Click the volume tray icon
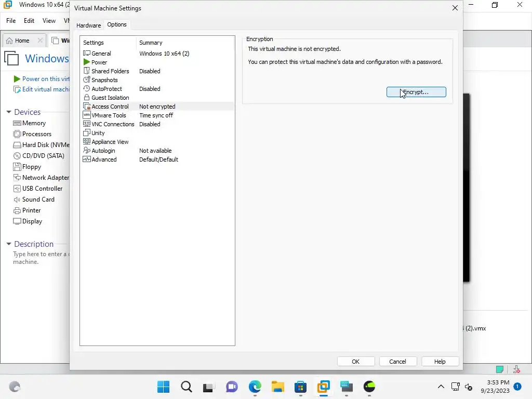Image resolution: width=532 pixels, height=399 pixels. (469, 387)
